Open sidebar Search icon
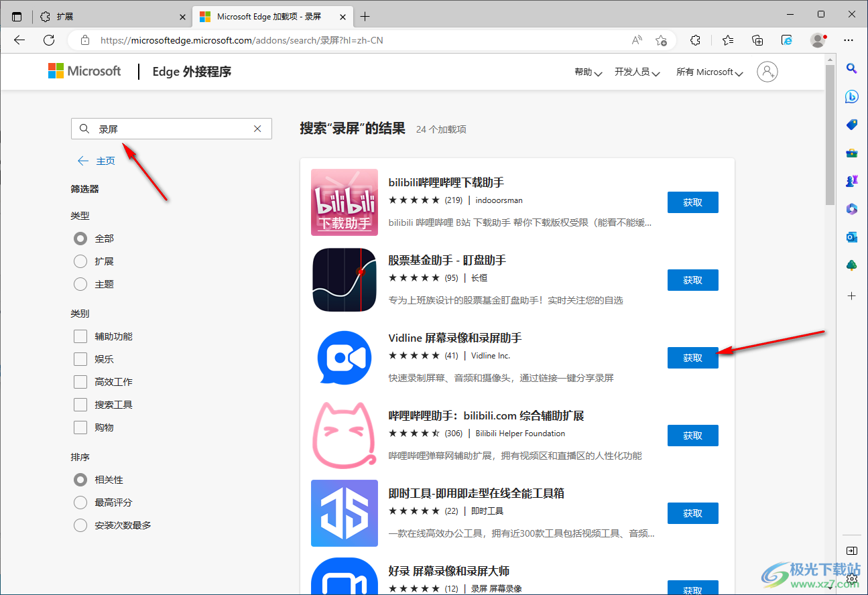 coord(852,68)
